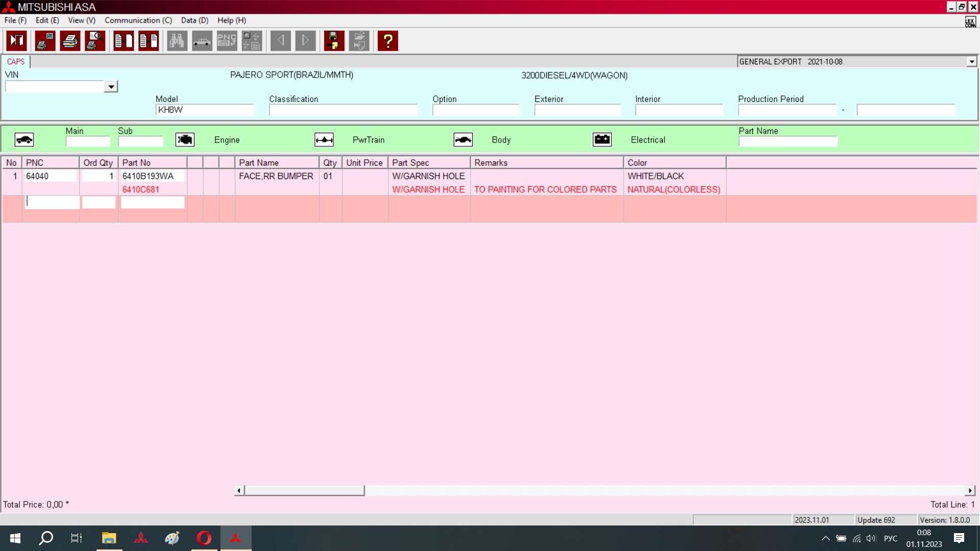Select the CAPS tab
The width and height of the screenshot is (980, 551).
click(x=15, y=62)
